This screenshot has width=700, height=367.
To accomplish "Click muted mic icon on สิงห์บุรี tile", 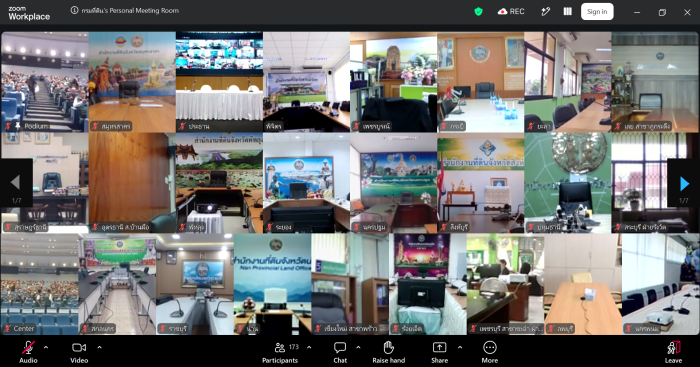I will tap(444, 228).
